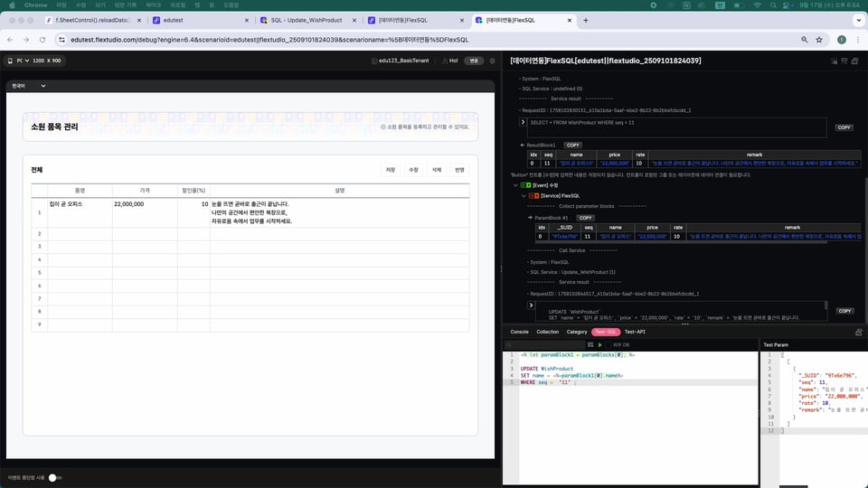Viewport: 868px width, 488px height.
Task: Click the arrow icon beside ResultBlock1
Action: tap(522, 145)
